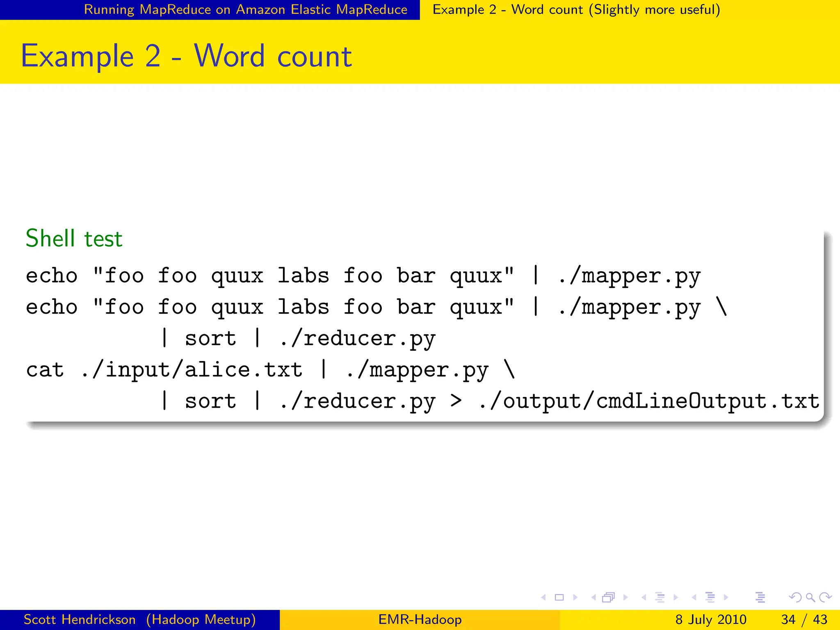Click the second echo line ending with backslash
Viewport: 840px width, 630px height.
coord(377,308)
